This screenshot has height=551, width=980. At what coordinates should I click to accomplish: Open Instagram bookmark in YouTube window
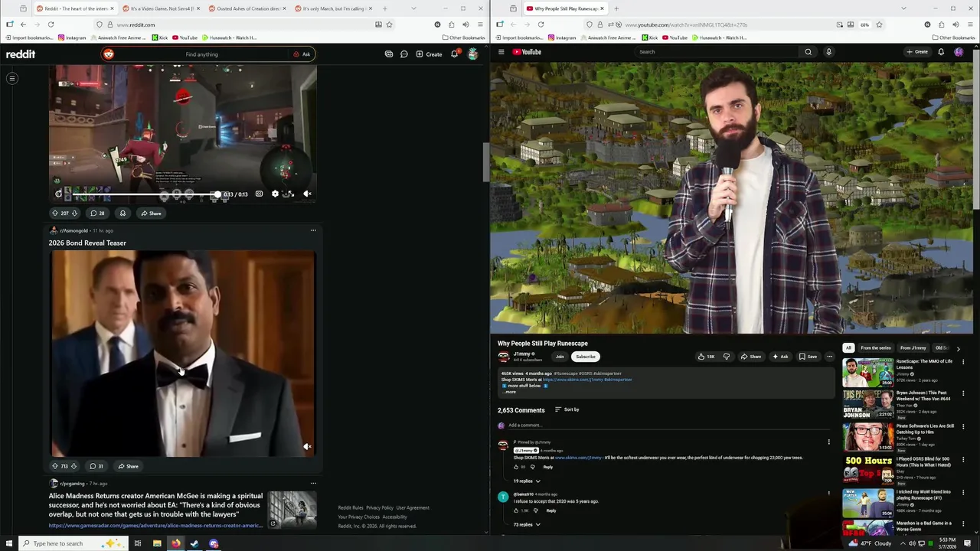[x=562, y=37]
